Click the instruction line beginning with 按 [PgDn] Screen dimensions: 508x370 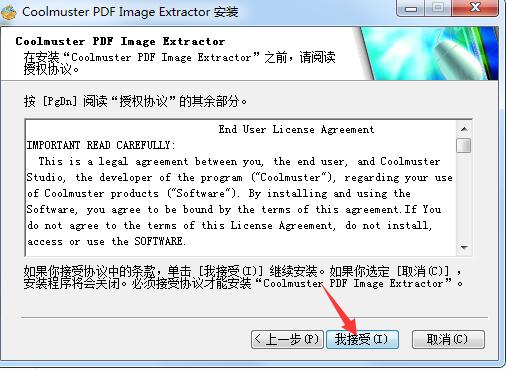click(135, 101)
